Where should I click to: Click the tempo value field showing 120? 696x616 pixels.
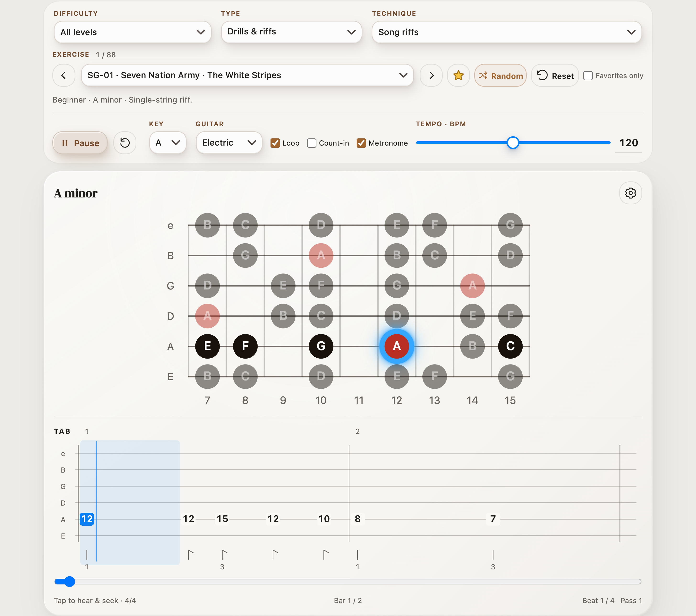click(628, 143)
